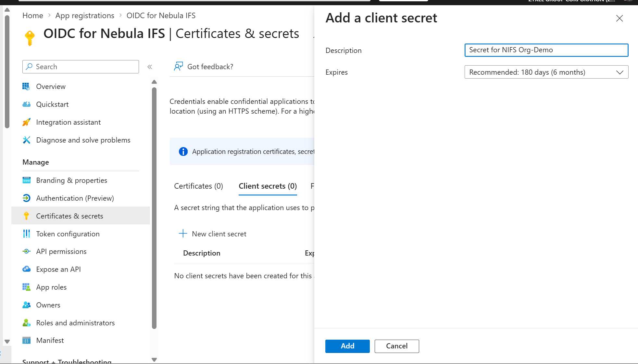Click the plus icon for New client secret

tap(183, 234)
